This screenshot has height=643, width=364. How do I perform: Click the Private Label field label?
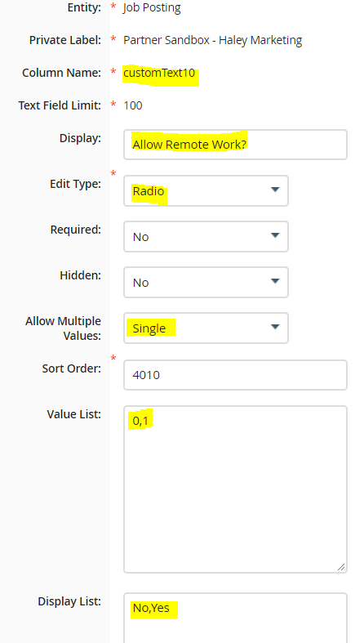[x=65, y=40]
